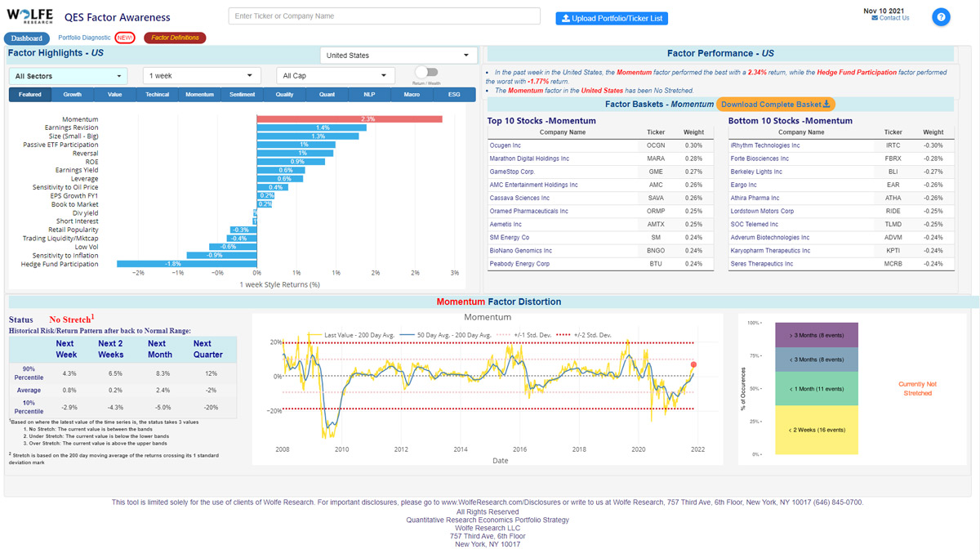Expand the All Cap dropdown
The width and height of the screenshot is (980, 554).
coord(336,76)
